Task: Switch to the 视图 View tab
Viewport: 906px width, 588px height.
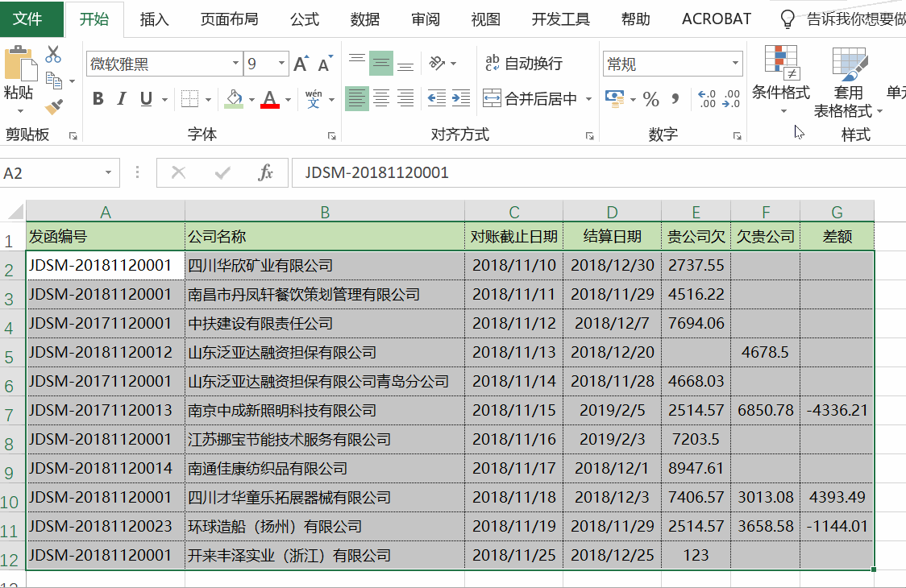Action: pyautogui.click(x=486, y=19)
